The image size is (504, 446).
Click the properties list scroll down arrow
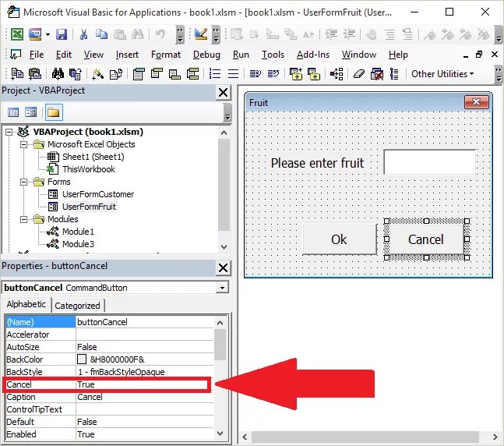pyautogui.click(x=220, y=434)
